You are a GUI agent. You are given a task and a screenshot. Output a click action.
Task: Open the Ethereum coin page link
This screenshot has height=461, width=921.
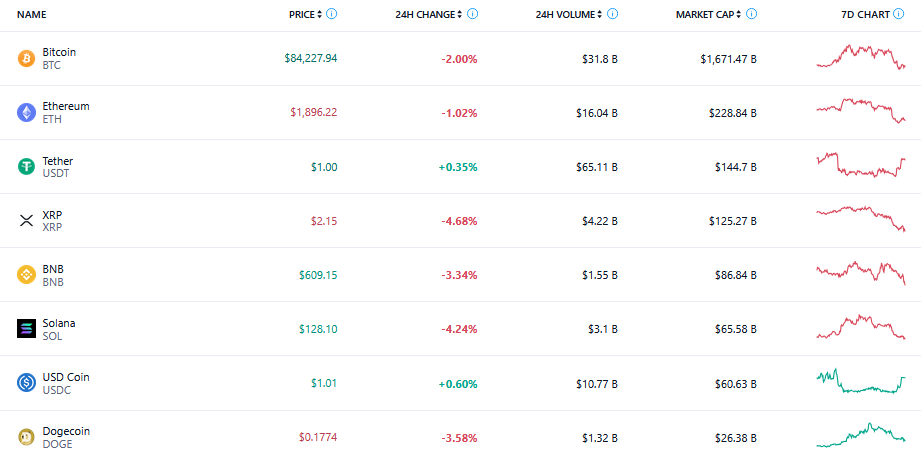pos(66,106)
